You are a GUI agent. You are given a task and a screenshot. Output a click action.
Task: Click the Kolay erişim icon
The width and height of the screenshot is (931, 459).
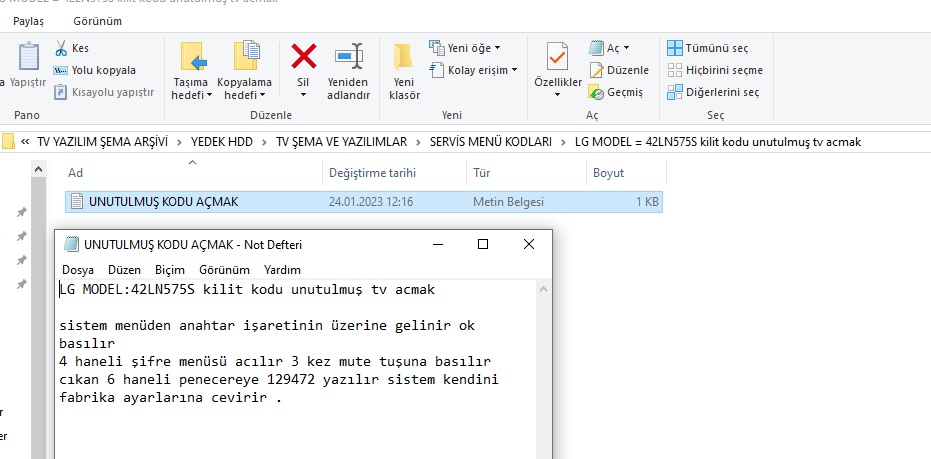(x=436, y=69)
